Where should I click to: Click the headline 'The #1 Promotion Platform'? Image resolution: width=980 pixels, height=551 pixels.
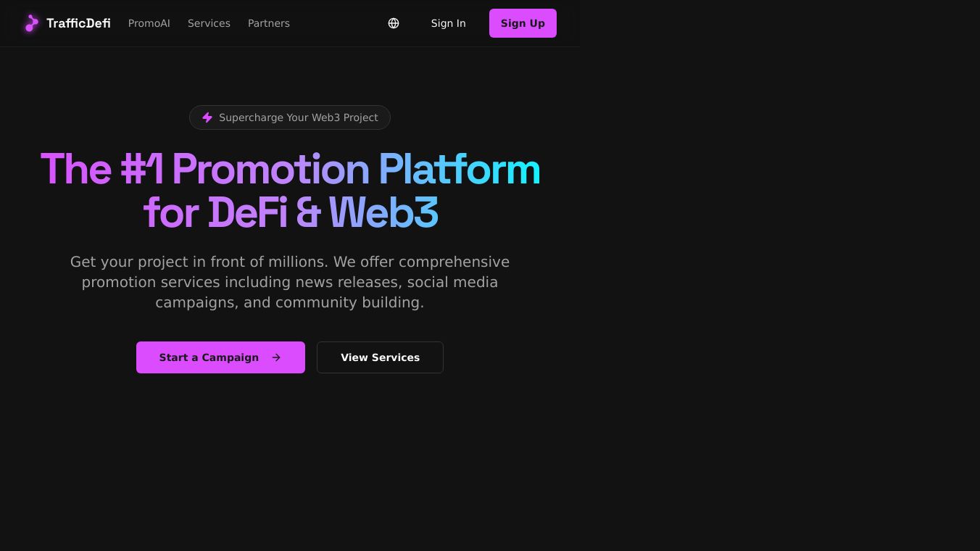[290, 169]
